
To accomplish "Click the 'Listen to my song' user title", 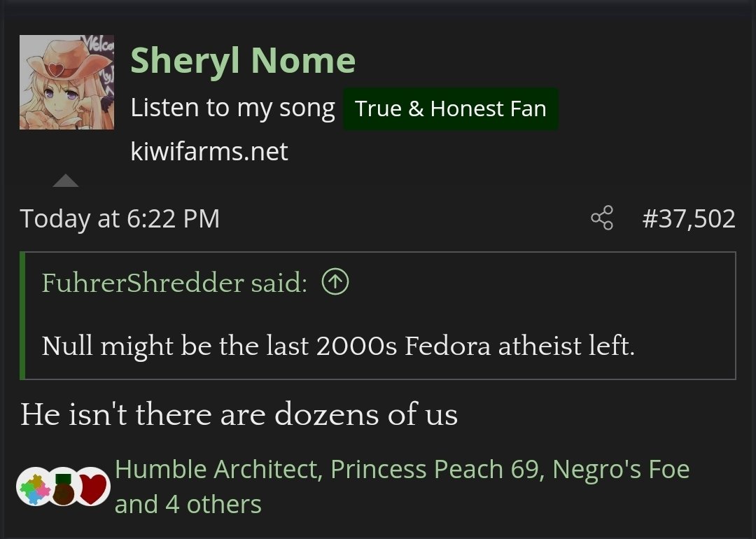I will (232, 108).
